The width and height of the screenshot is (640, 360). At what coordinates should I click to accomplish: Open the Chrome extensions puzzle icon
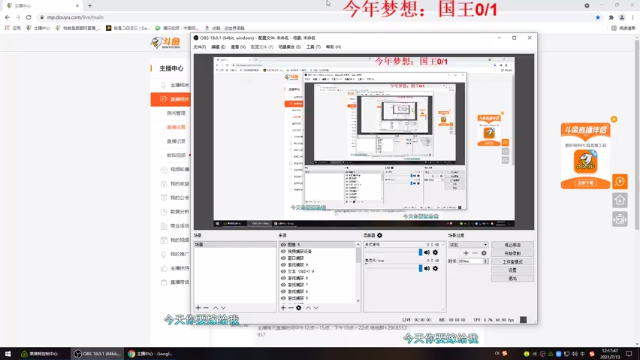click(x=611, y=17)
